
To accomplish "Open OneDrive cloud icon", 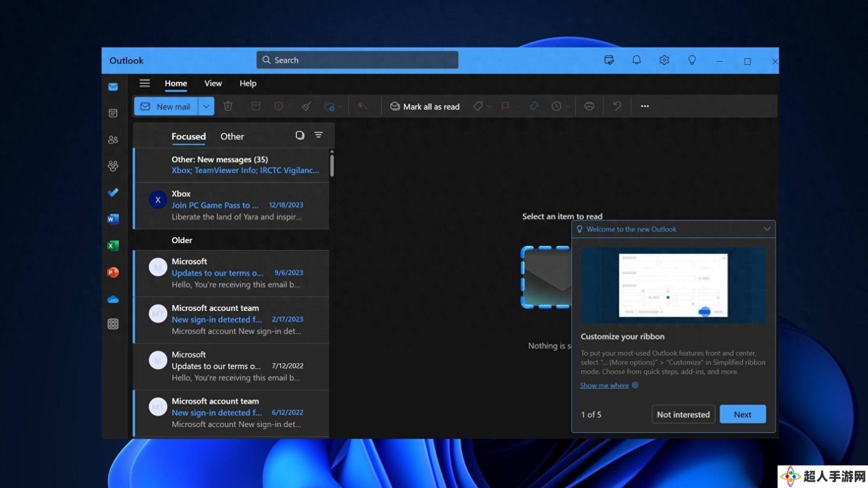I will pos(113,299).
